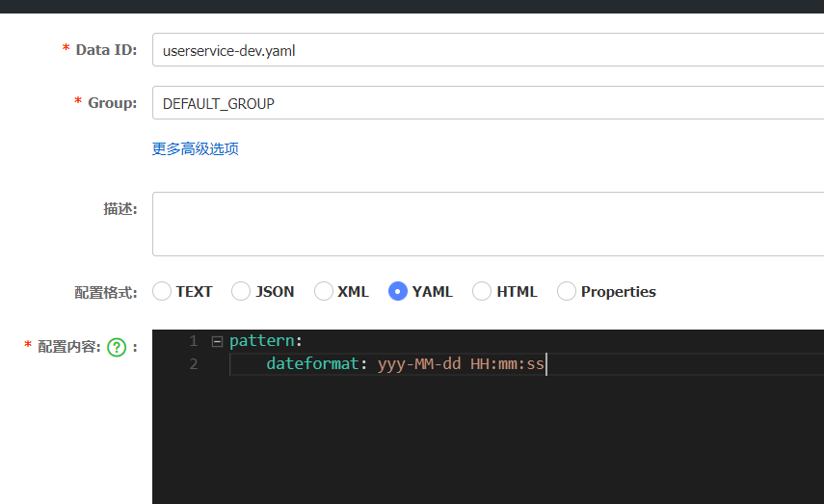Click the Group input field
The height and width of the screenshot is (504, 824).
point(489,102)
